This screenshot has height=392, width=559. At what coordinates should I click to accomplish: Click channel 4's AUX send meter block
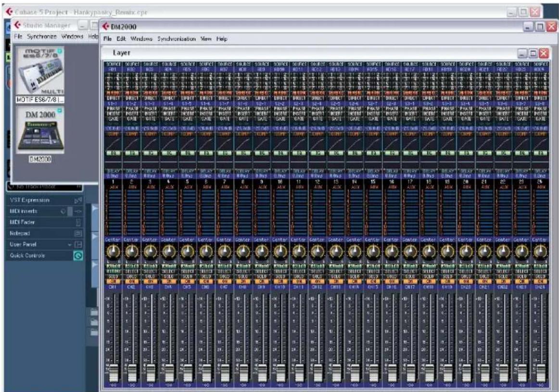(x=169, y=212)
